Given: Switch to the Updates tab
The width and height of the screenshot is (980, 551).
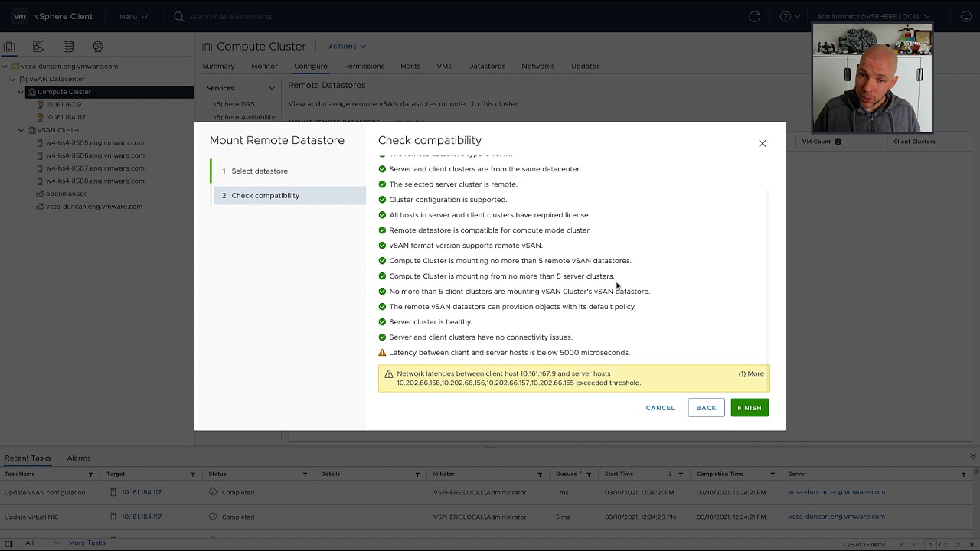Looking at the screenshot, I should [585, 66].
